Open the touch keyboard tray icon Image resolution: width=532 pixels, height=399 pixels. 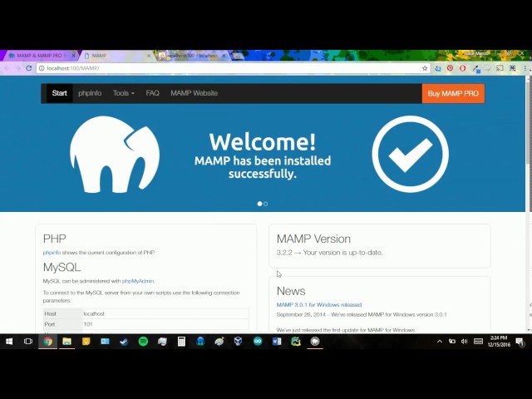click(x=478, y=342)
